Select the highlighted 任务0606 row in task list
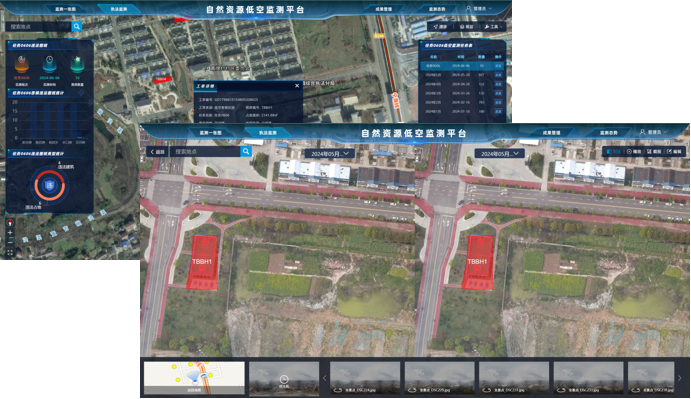This screenshot has height=399, width=691. [x=461, y=66]
